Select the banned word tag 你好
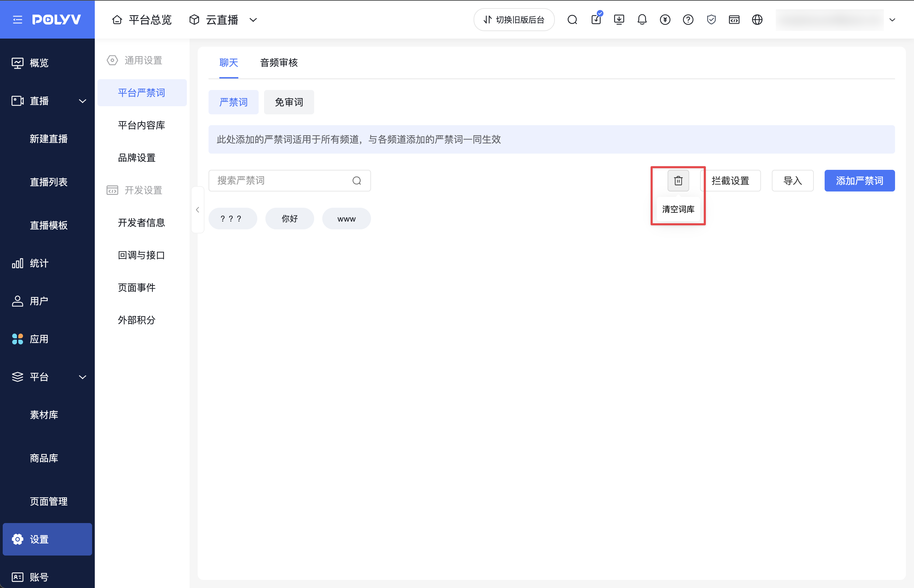Image resolution: width=914 pixels, height=588 pixels. pyautogui.click(x=289, y=219)
